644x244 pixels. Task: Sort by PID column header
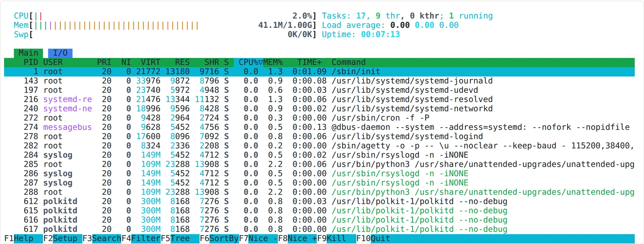(31, 62)
